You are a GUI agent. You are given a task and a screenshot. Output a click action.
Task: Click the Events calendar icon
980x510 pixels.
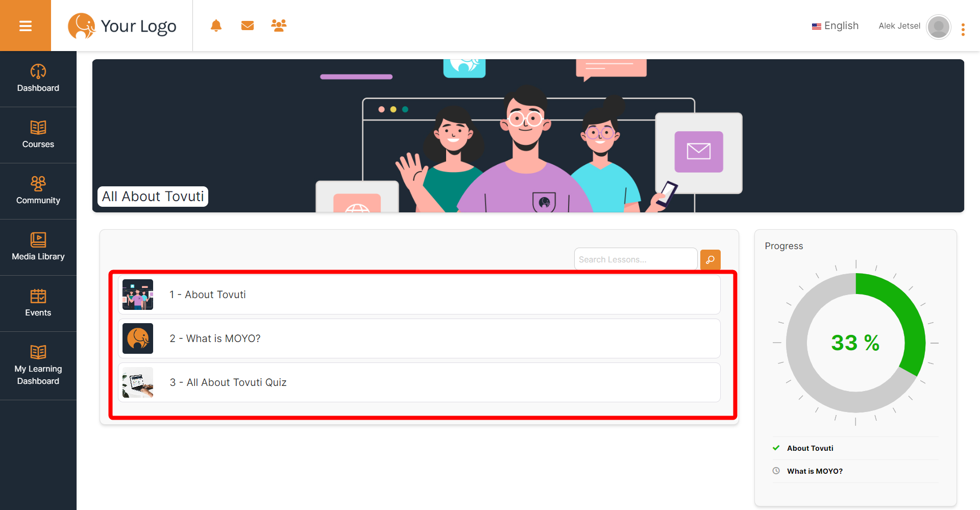click(38, 296)
